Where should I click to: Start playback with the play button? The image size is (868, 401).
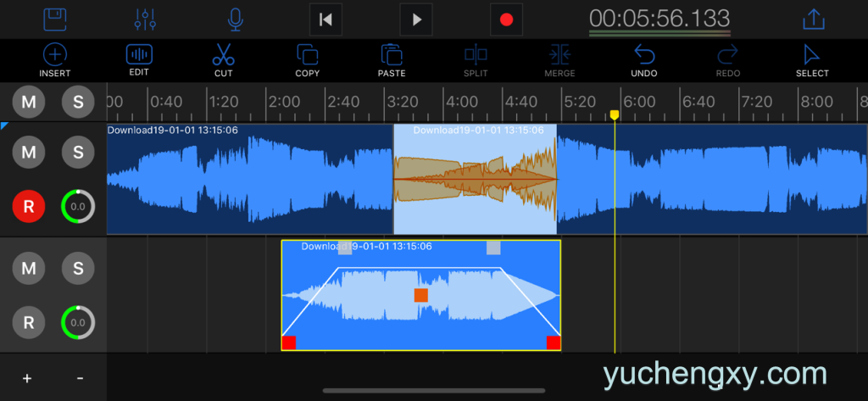(x=416, y=20)
